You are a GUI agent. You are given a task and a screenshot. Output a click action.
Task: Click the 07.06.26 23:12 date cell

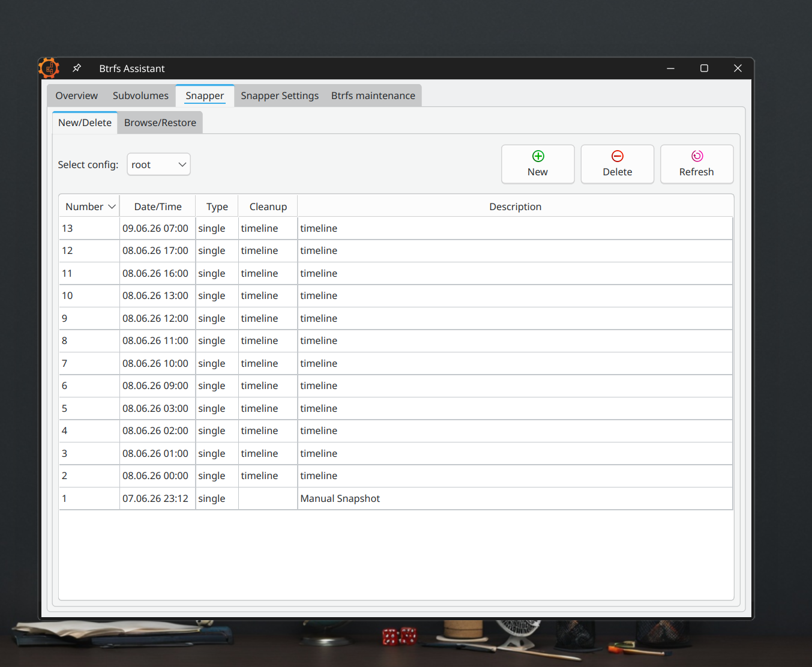(x=158, y=498)
